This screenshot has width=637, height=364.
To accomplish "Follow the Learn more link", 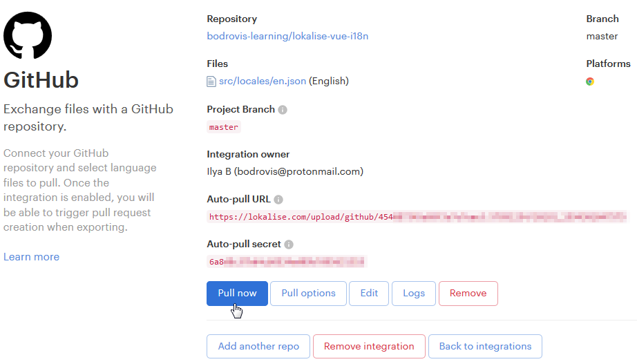I will pyautogui.click(x=31, y=257).
